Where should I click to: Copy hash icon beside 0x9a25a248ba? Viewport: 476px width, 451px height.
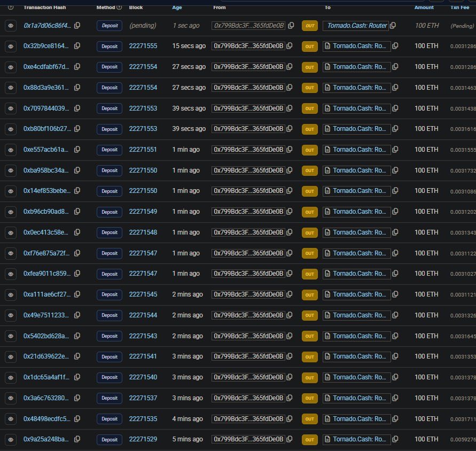[77, 439]
